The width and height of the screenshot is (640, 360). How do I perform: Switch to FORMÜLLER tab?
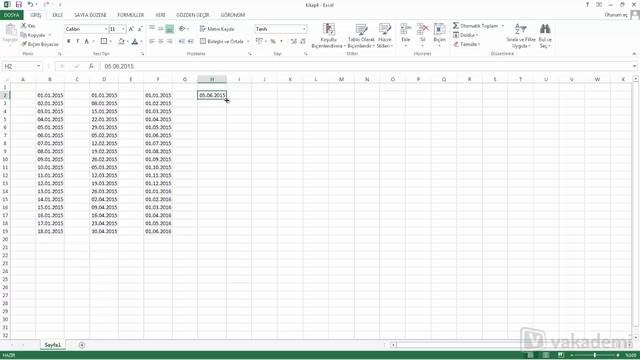(131, 15)
